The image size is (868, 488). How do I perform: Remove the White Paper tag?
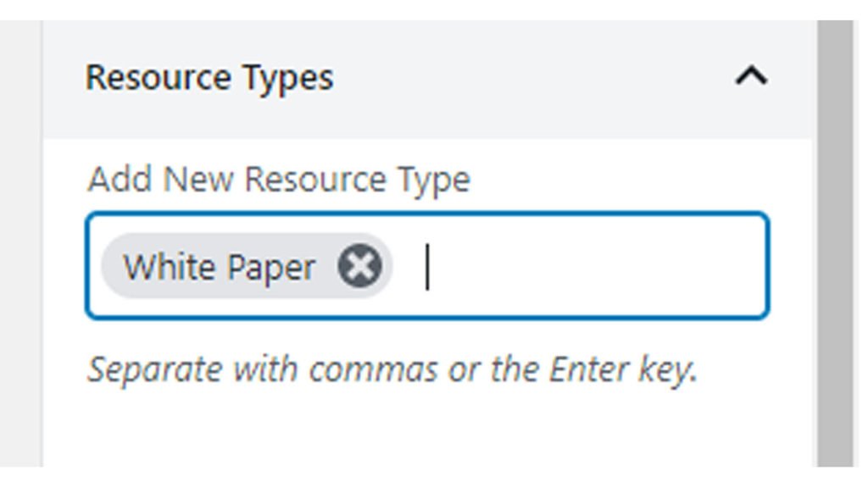(x=360, y=267)
